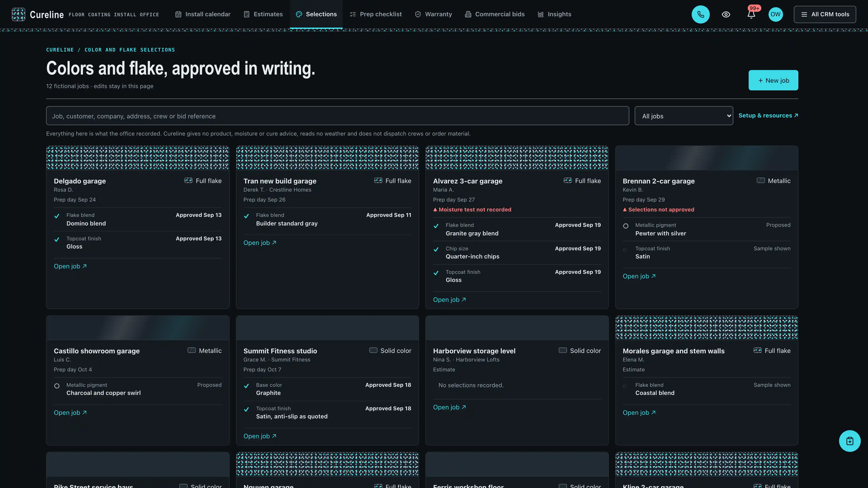Click Morales garage flake pattern swatch
The image size is (868, 488).
pos(706,327)
